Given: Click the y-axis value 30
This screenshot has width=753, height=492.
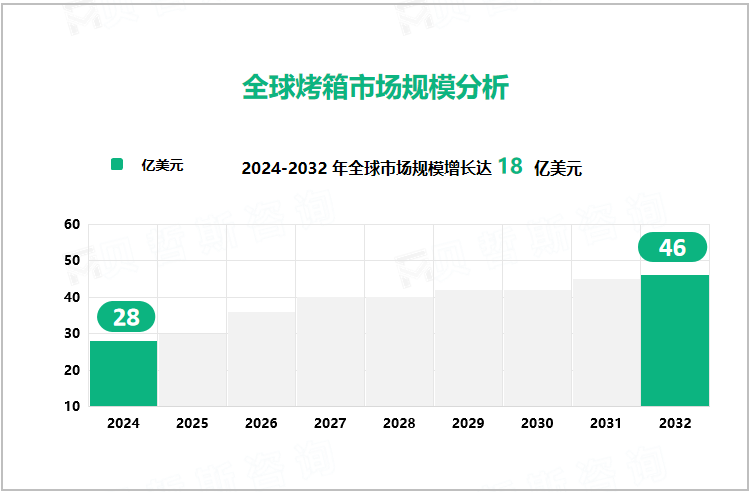Looking at the screenshot, I should (x=72, y=334).
